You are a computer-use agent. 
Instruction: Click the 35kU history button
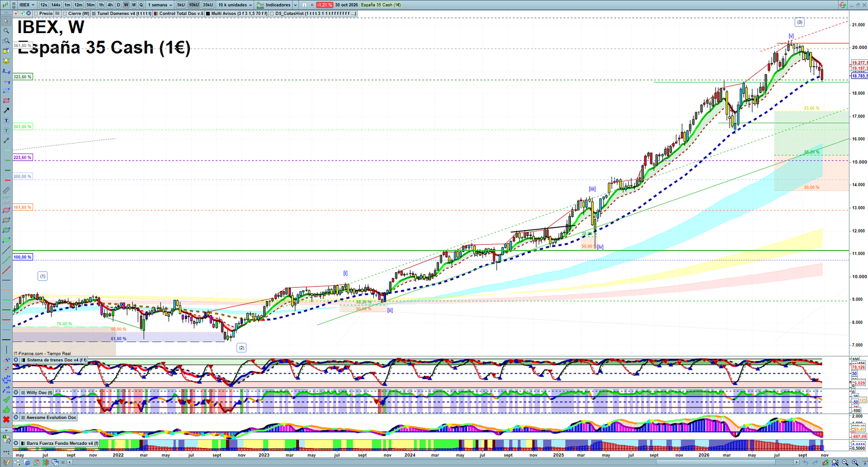click(x=208, y=5)
